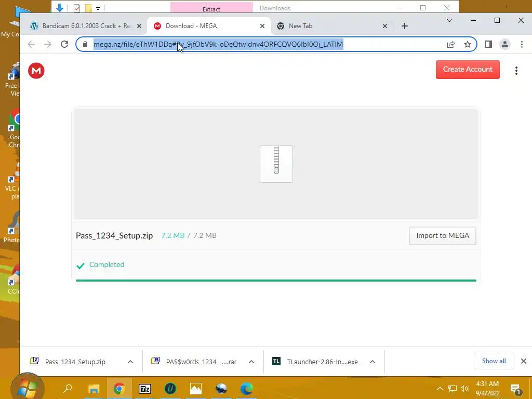Open Explorer quick access toolbar dropdown
532x399 pixels.
(x=98, y=8)
